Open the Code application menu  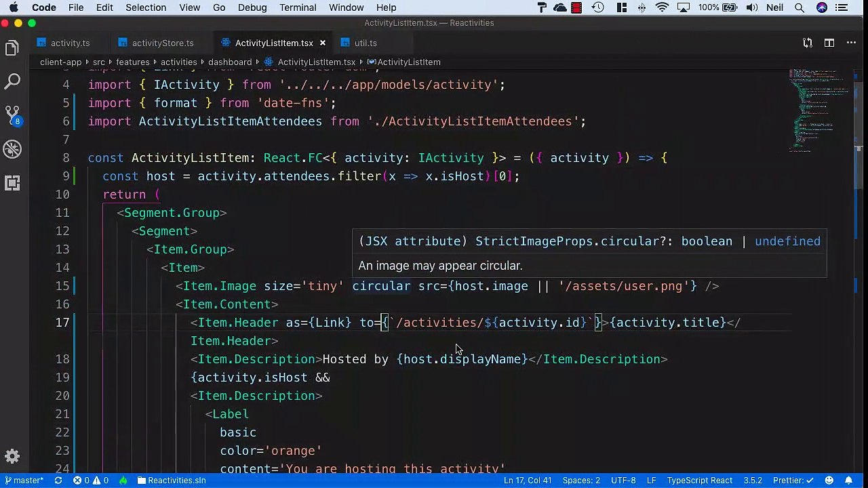[44, 7]
